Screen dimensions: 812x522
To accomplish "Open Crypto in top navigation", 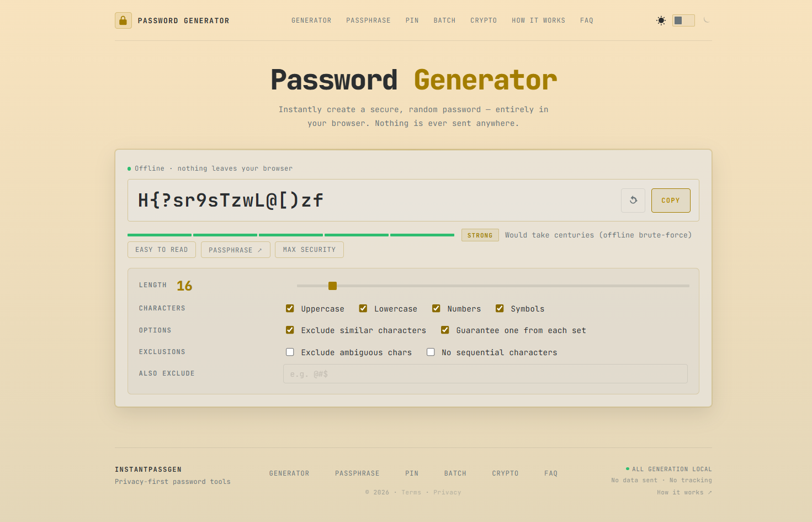I will click(x=484, y=20).
